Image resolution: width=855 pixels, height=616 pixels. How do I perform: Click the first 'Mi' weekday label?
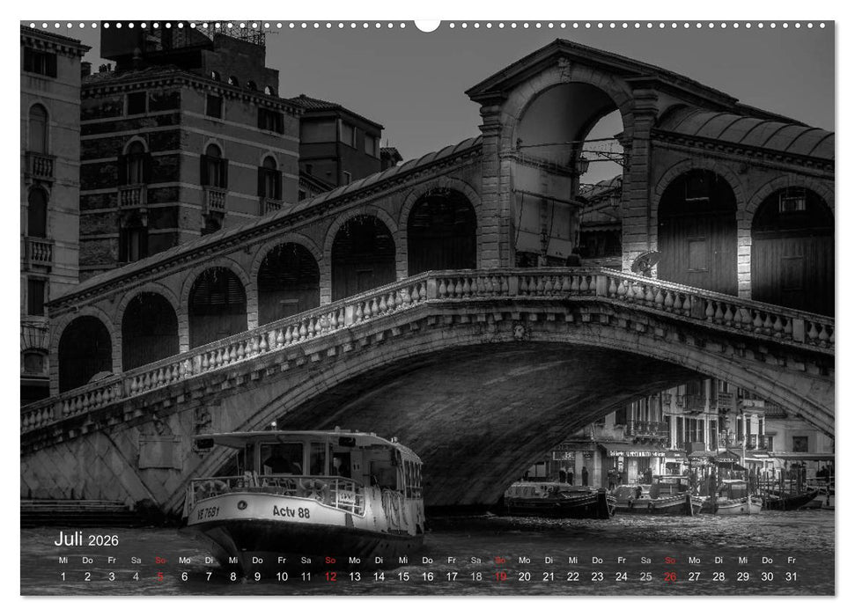[x=63, y=561]
